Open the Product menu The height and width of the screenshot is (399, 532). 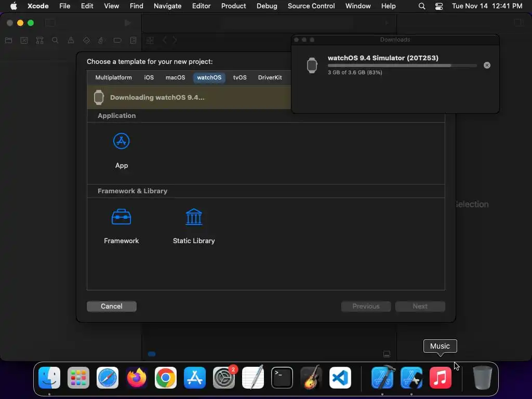[233, 6]
